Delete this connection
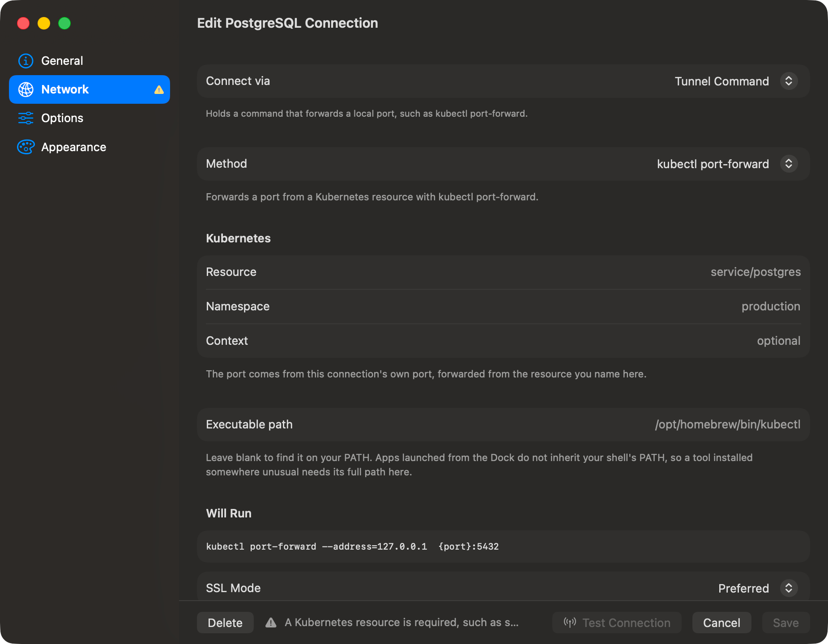This screenshot has height=644, width=828. pyautogui.click(x=225, y=623)
